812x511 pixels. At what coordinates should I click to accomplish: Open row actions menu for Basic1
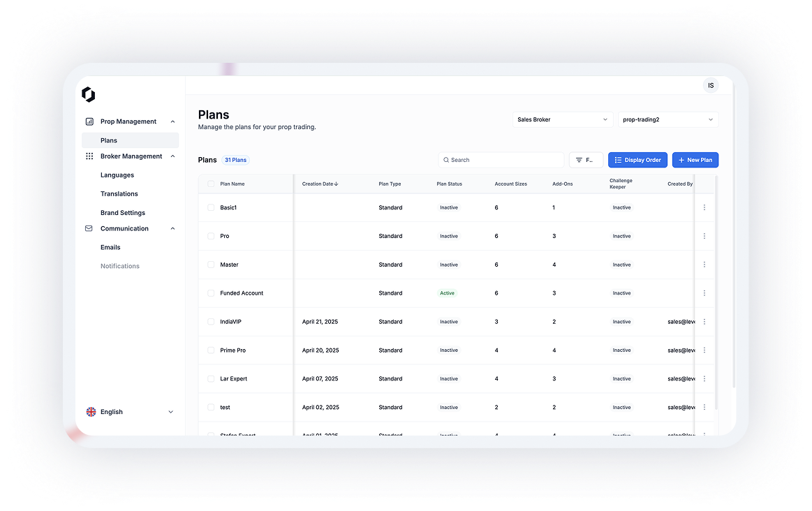(x=704, y=207)
